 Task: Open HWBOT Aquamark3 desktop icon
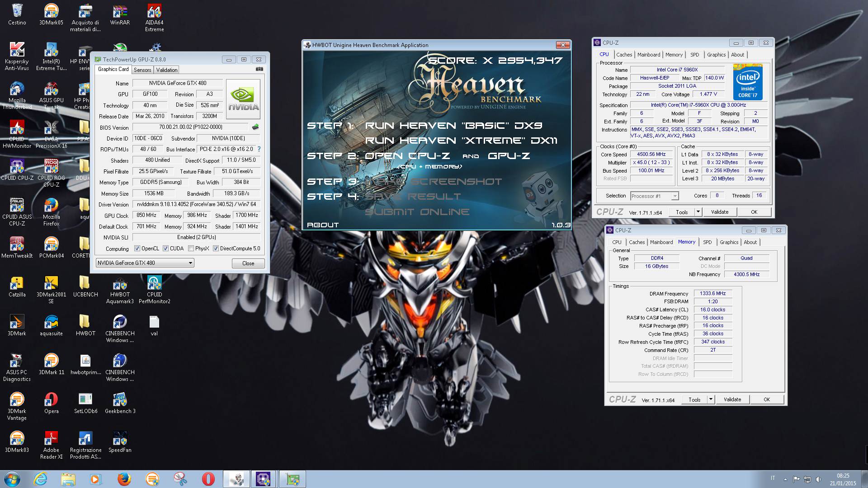120,290
